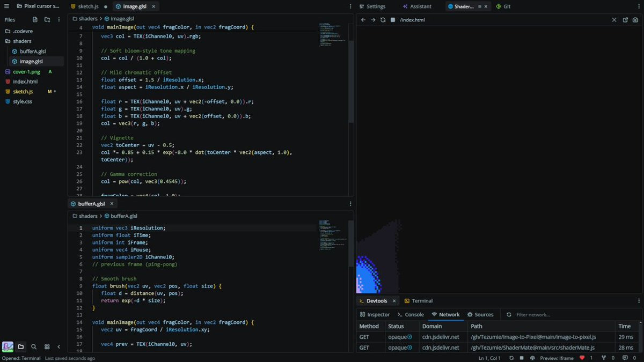Open the Files panel three-dot options menu
644x362 pixels.
click(x=59, y=20)
